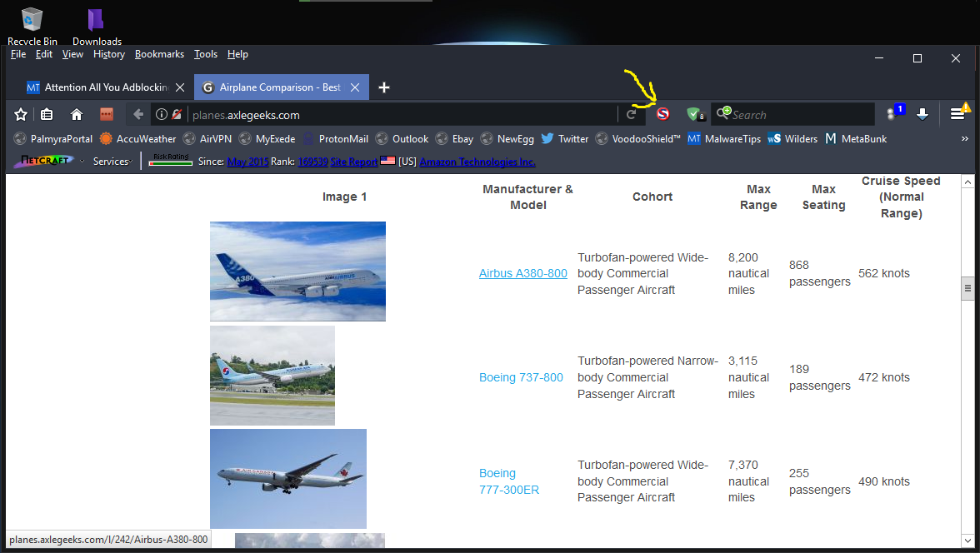Click the blocked-content icon in address bar
980x553 pixels.
[x=177, y=114]
